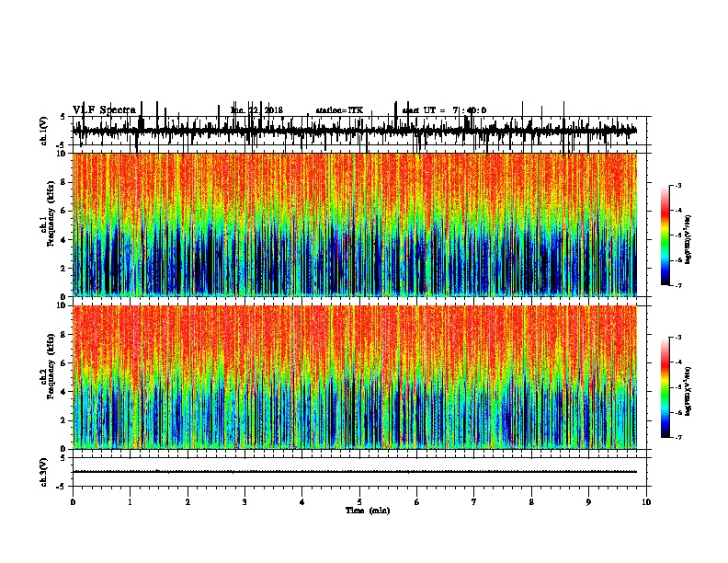Screen dimensions: 728x563
Task: Click the "-5" volt tick on ch.3(V) axis
Action: pyautogui.click(x=62, y=487)
